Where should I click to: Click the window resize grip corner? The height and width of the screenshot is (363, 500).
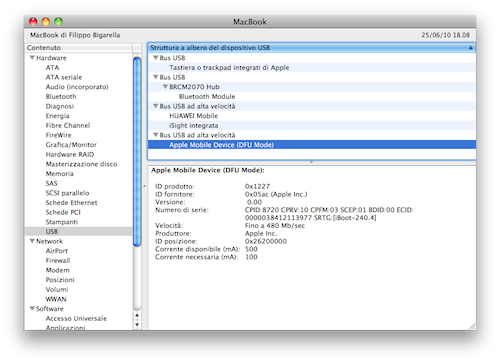point(472,326)
